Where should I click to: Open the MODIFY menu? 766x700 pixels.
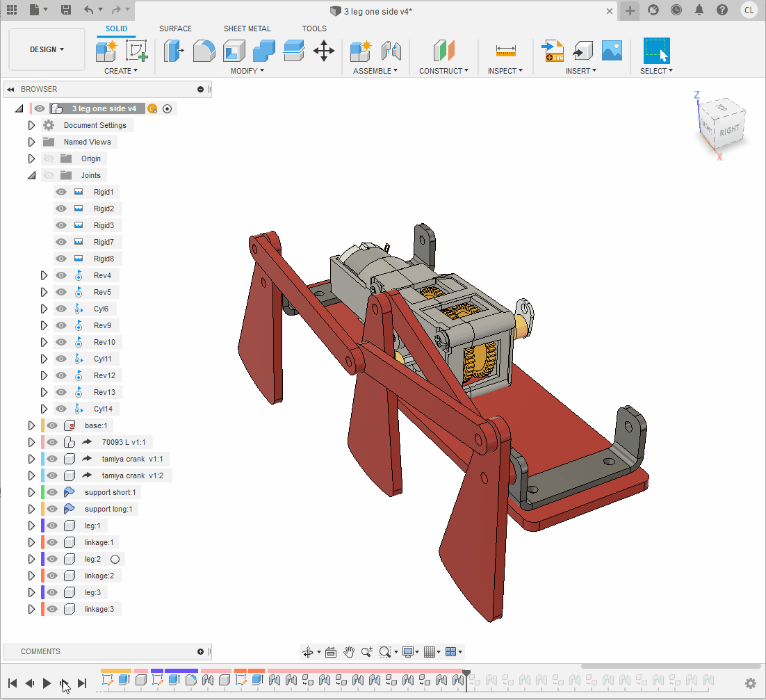pyautogui.click(x=247, y=71)
